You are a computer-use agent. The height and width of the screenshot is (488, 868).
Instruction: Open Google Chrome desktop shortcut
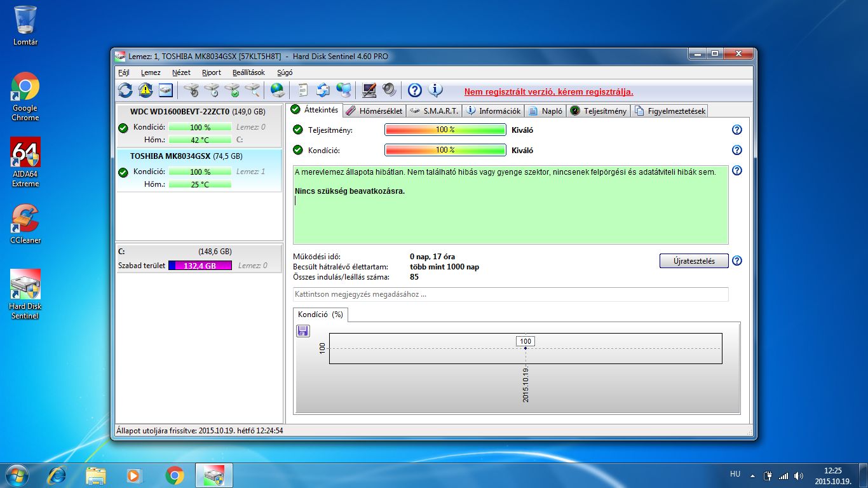[25, 97]
